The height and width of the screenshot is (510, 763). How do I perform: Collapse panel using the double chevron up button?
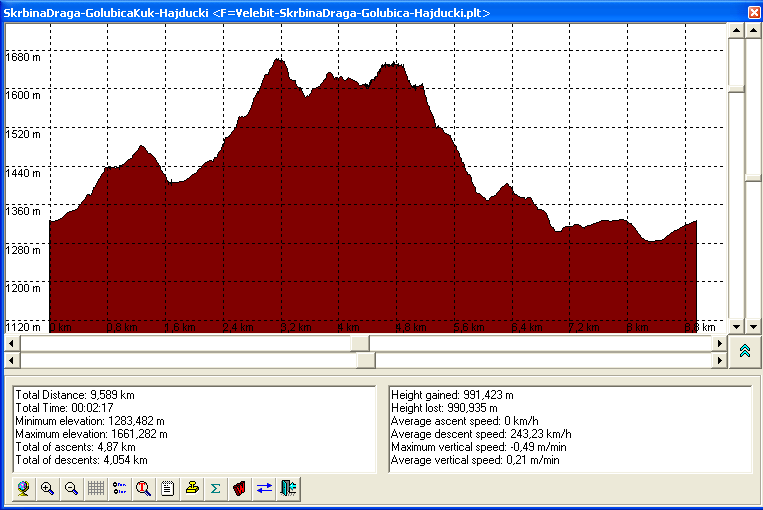point(745,350)
